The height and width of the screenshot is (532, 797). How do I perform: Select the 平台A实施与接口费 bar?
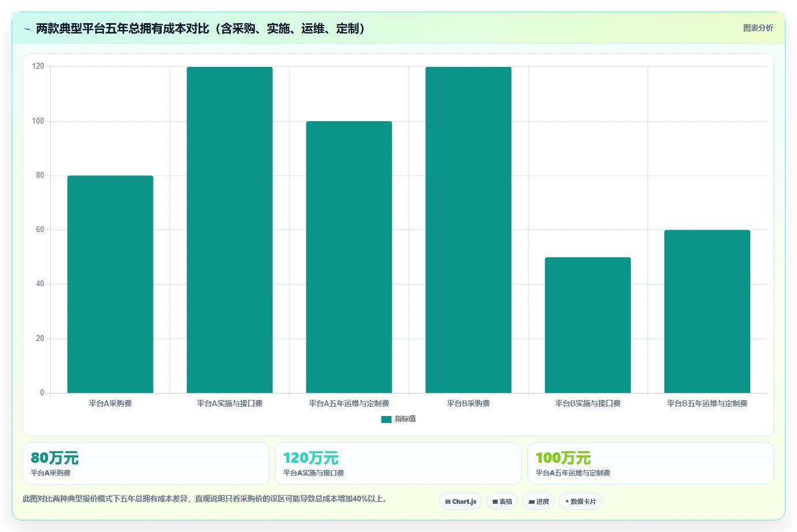[230, 230]
